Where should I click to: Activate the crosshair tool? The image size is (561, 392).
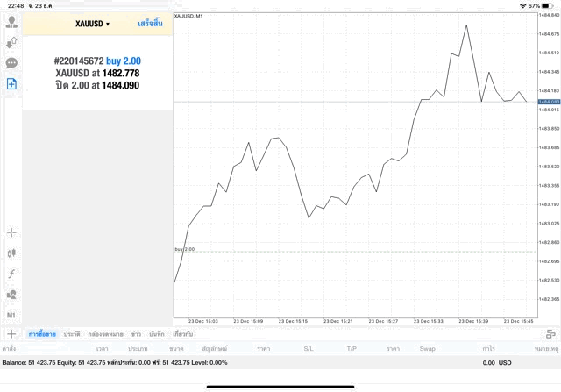coord(11,232)
